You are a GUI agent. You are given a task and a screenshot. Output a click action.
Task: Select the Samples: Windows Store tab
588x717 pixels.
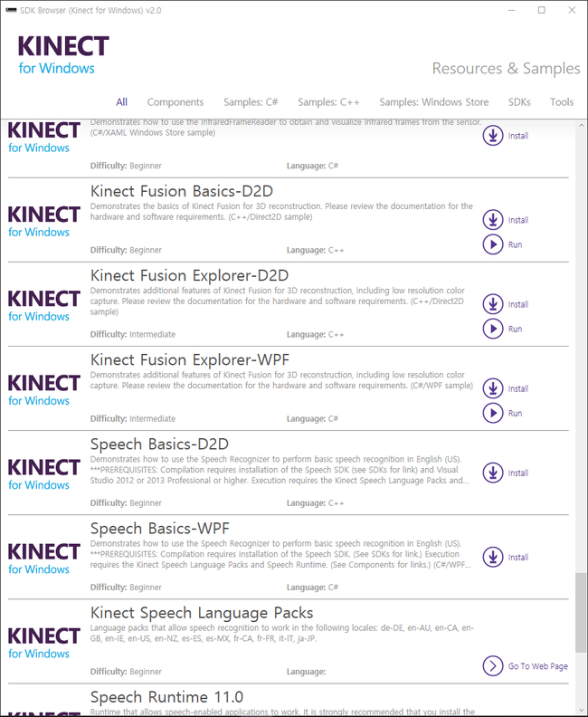point(433,102)
